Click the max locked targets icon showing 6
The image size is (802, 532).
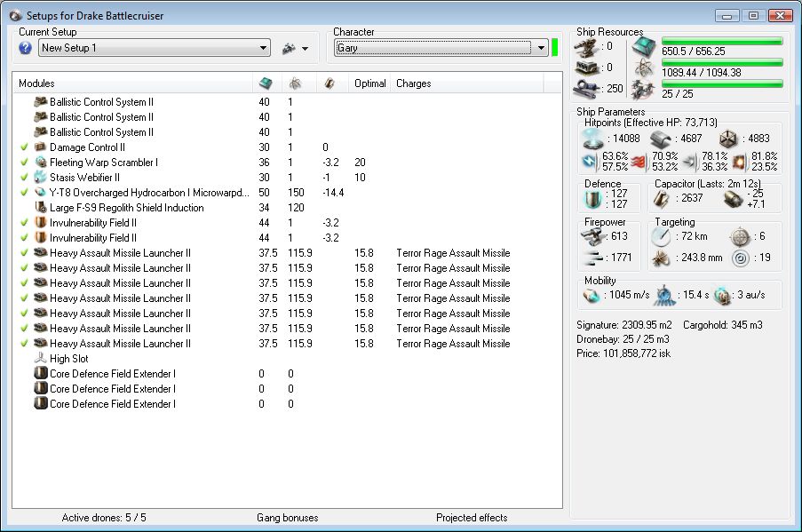click(740, 237)
